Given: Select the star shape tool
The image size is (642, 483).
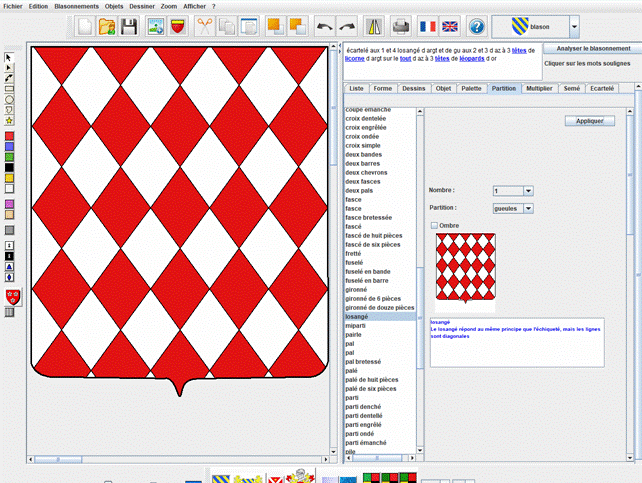Looking at the screenshot, I should click(x=9, y=121).
